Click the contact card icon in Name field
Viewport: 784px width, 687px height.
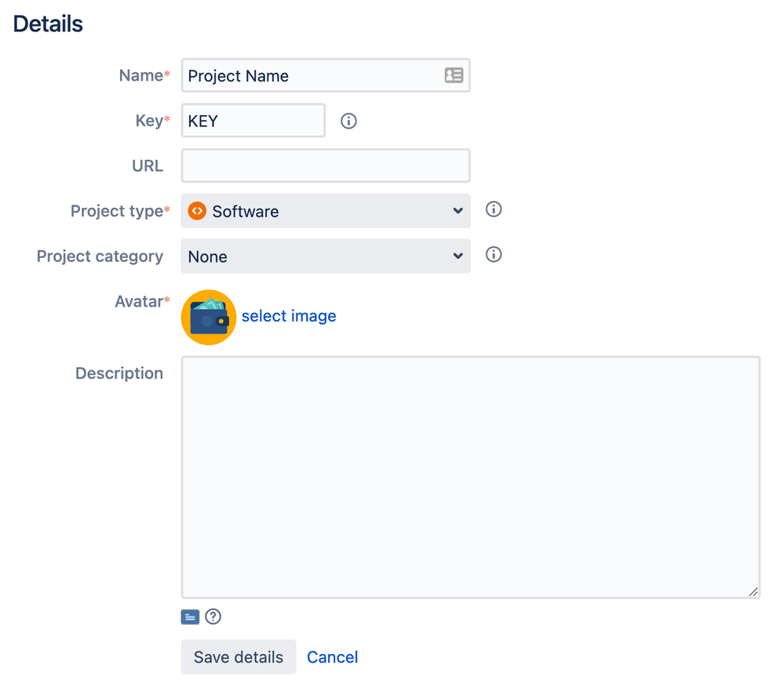pos(454,75)
